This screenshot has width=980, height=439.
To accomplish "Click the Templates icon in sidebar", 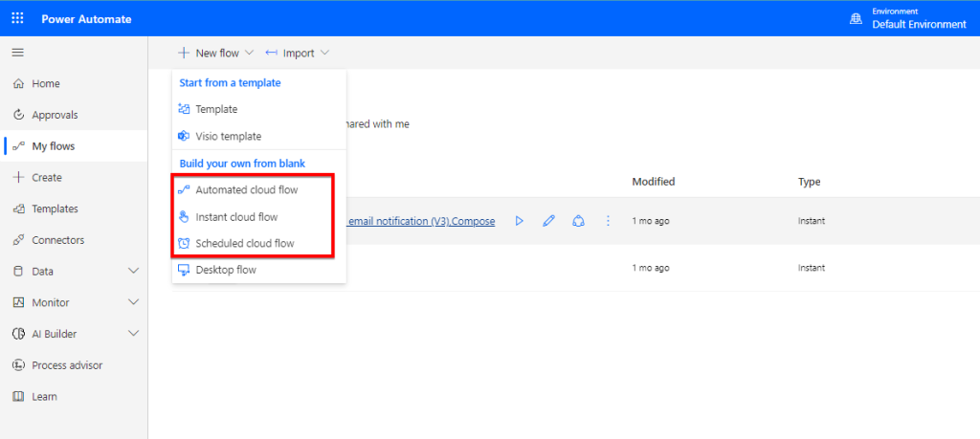I will [x=19, y=209].
